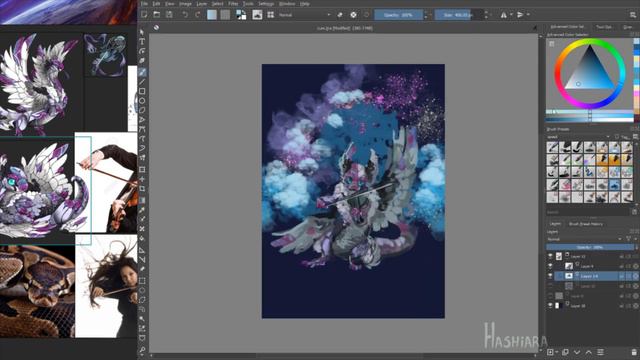Expand the add layer type arrow

(x=557, y=352)
